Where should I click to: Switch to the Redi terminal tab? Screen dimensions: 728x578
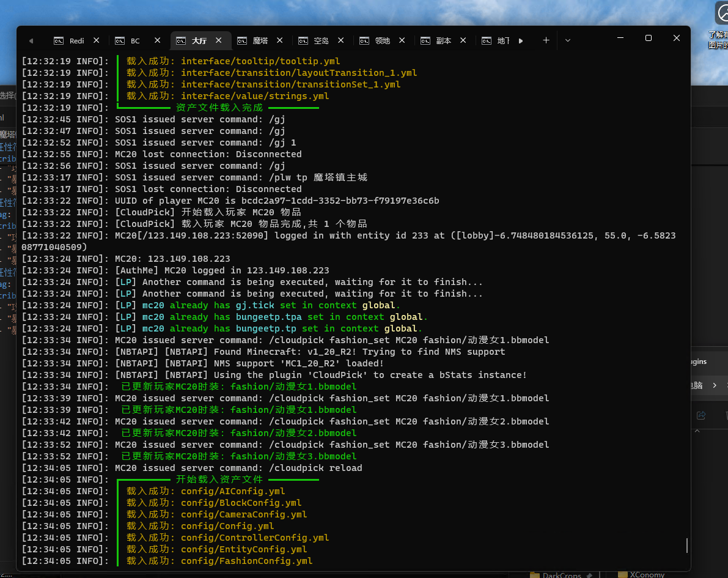click(76, 41)
